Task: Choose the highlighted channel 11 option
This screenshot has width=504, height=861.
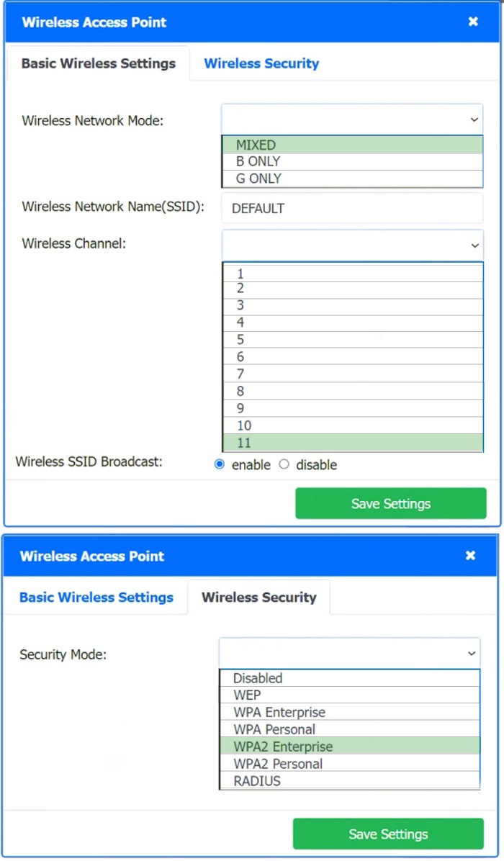Action: coord(353,443)
